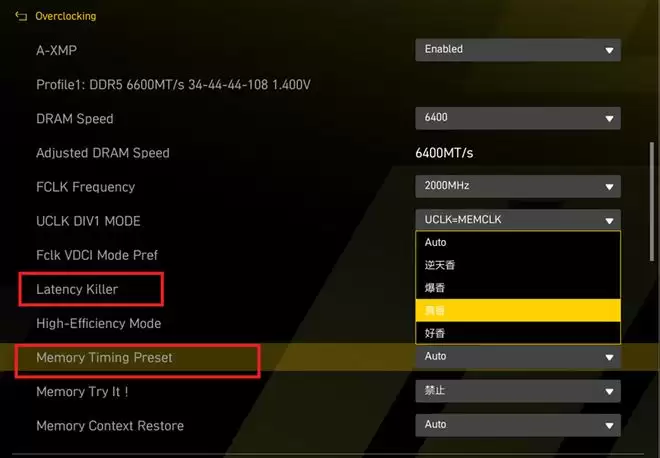Viewport: 660px width, 458px height.
Task: Select the Memory Timing Preset row label
Action: (104, 357)
